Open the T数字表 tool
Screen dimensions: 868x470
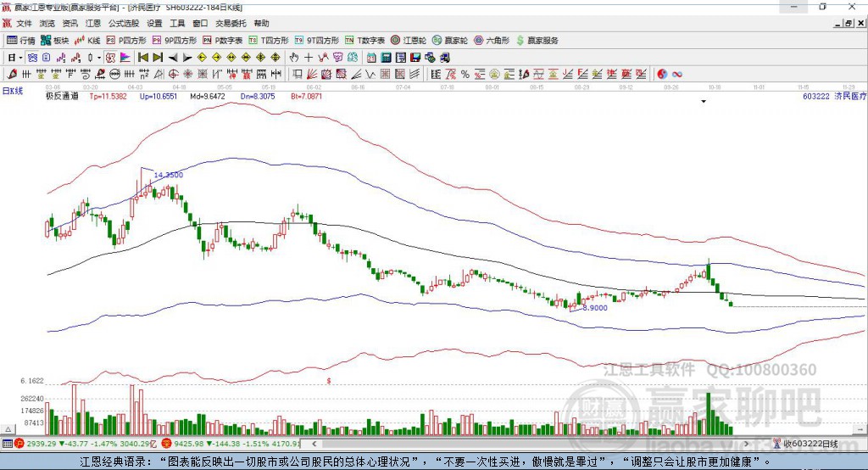pos(364,41)
